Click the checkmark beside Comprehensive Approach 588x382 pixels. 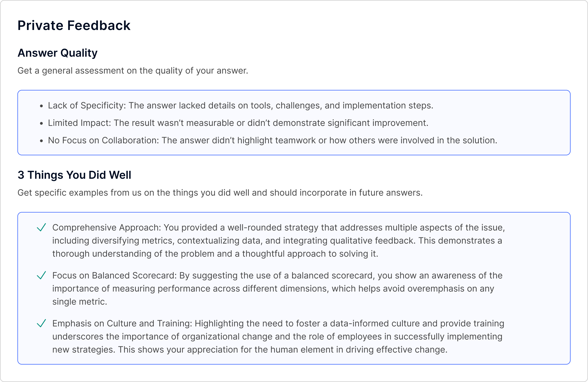41,227
